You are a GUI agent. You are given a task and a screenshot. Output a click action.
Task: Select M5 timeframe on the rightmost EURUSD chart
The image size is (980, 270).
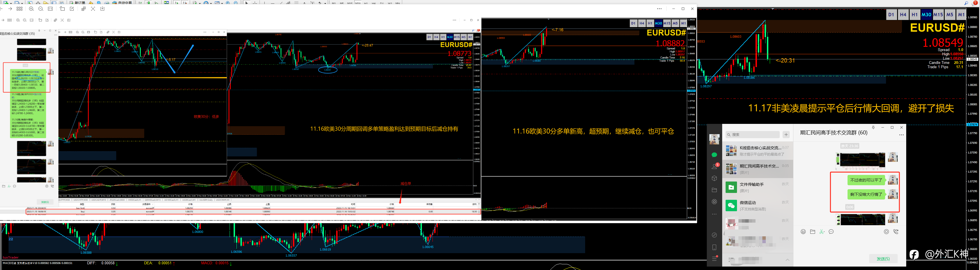950,15
